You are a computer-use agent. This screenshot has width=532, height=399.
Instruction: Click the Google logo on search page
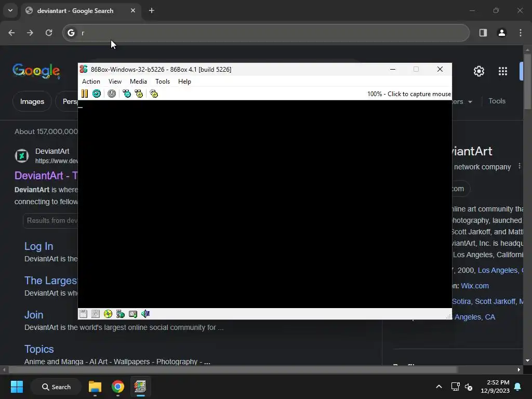[x=36, y=71]
